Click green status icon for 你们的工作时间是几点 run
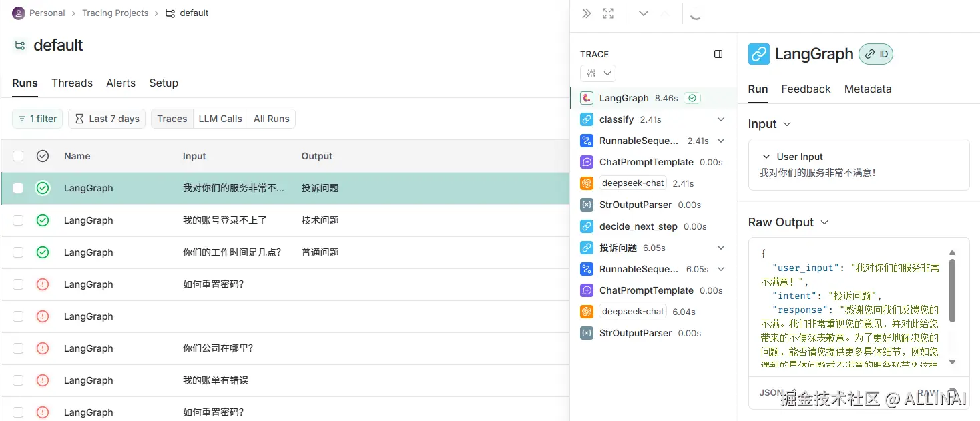The image size is (980, 421). (x=43, y=252)
